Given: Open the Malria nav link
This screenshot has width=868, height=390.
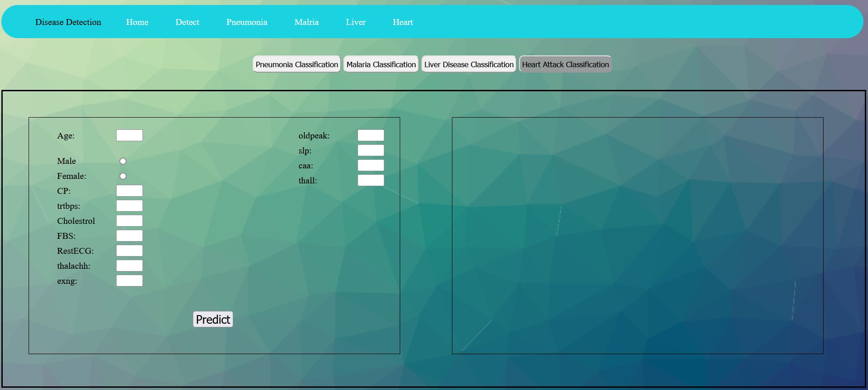Looking at the screenshot, I should [306, 22].
